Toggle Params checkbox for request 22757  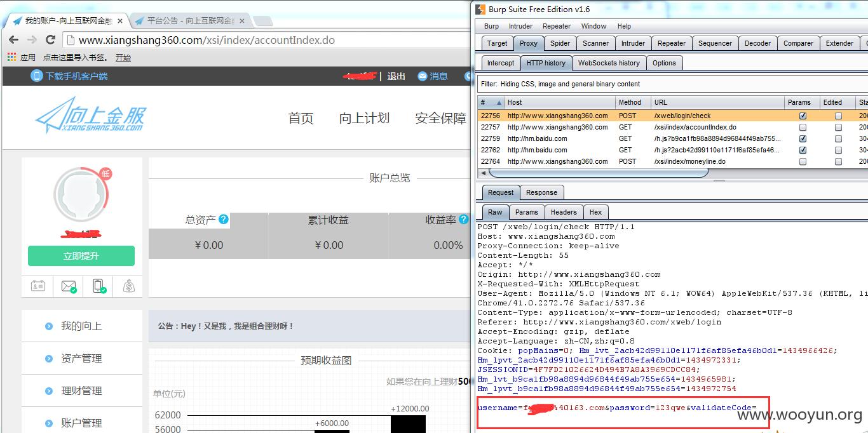803,128
